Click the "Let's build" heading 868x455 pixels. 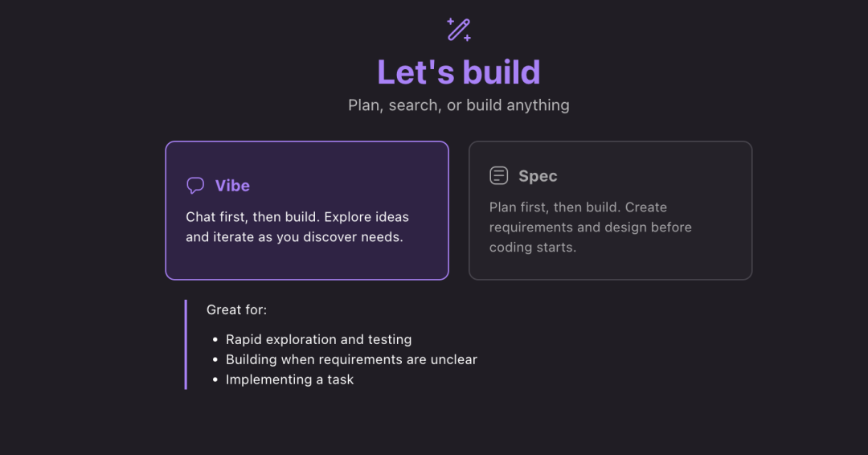pos(458,72)
